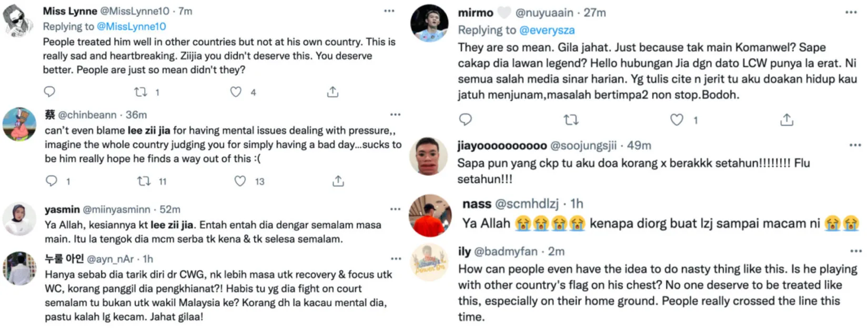The height and width of the screenshot is (328, 868).
Task: Reply to mirmo's tweet
Action: 466,120
